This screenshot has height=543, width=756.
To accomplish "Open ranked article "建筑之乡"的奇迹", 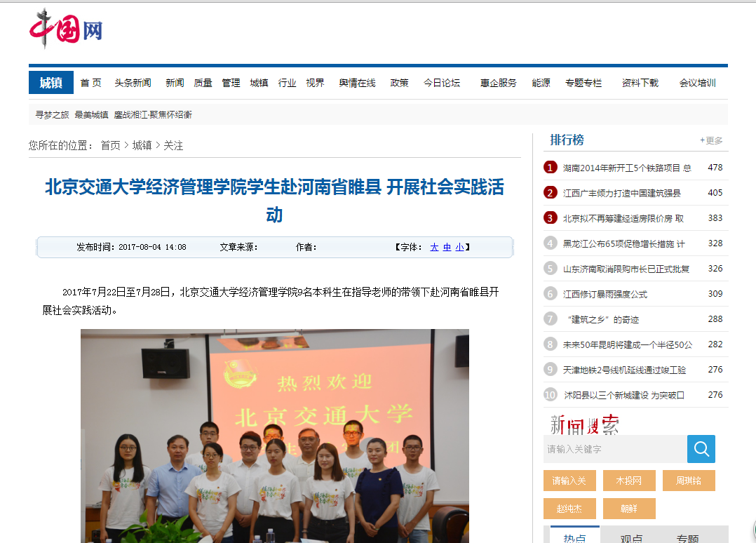I will click(x=603, y=319).
